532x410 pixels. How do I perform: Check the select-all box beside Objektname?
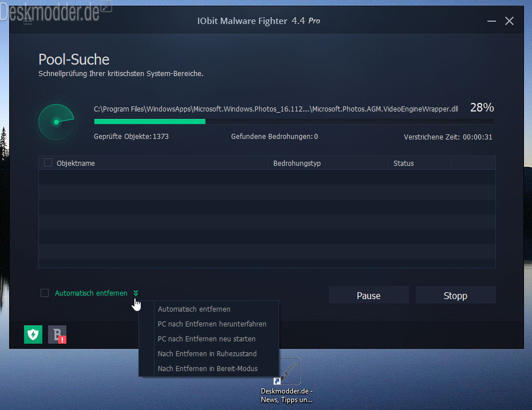pyautogui.click(x=48, y=163)
